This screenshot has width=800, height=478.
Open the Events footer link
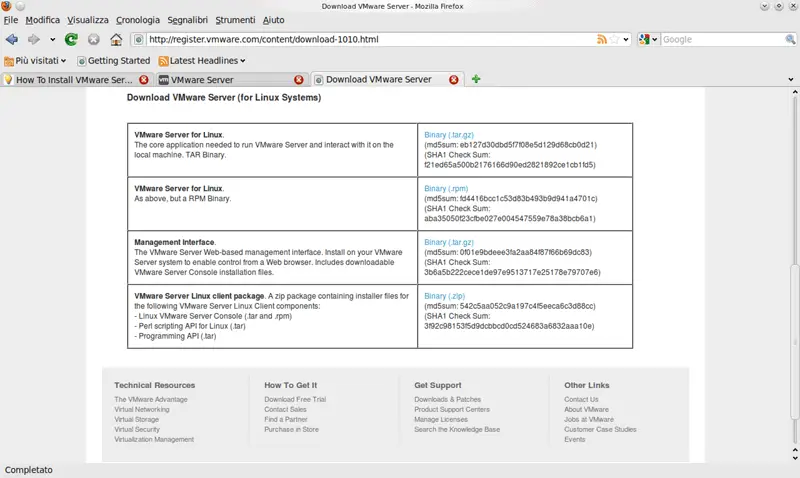click(x=574, y=439)
